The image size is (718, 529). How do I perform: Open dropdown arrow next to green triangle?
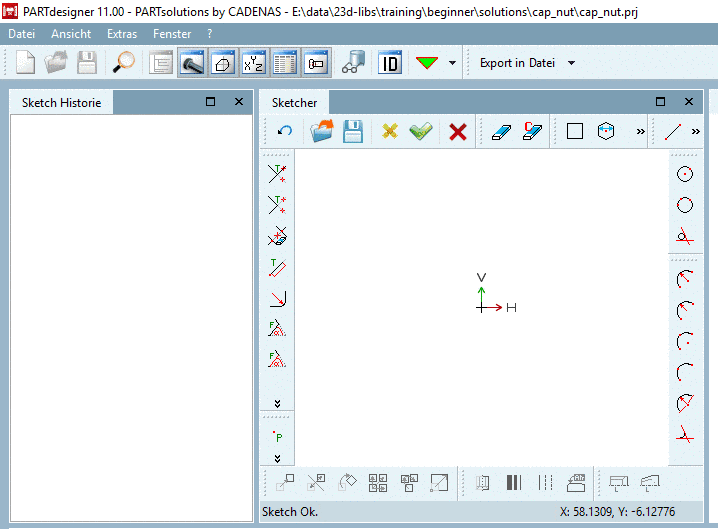coord(452,63)
